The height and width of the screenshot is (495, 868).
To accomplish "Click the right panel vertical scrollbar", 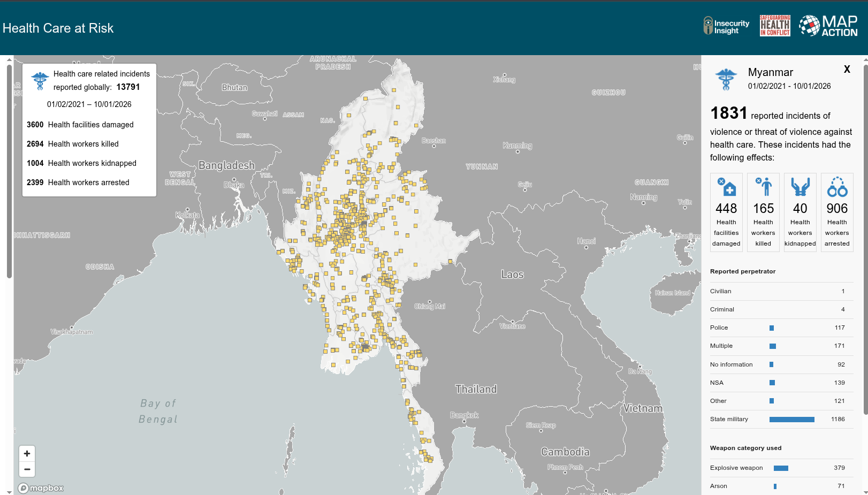I will [865, 235].
